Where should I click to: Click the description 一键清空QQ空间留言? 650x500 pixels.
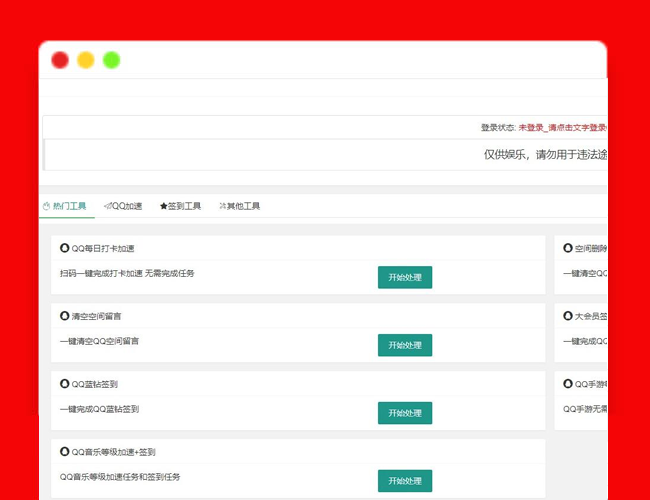[x=99, y=341]
